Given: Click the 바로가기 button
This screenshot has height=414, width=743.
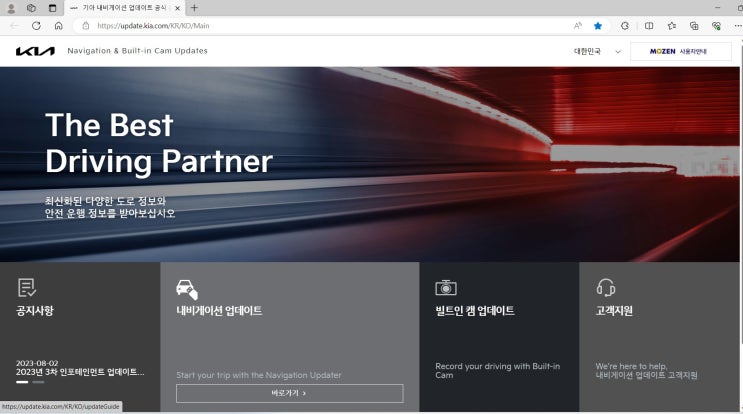Looking at the screenshot, I should point(290,393).
